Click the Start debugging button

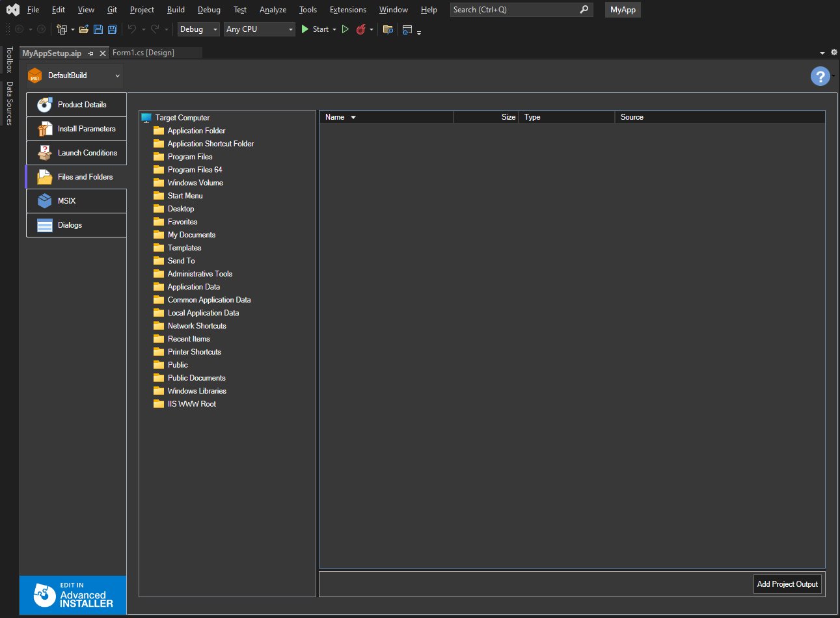pyautogui.click(x=315, y=29)
